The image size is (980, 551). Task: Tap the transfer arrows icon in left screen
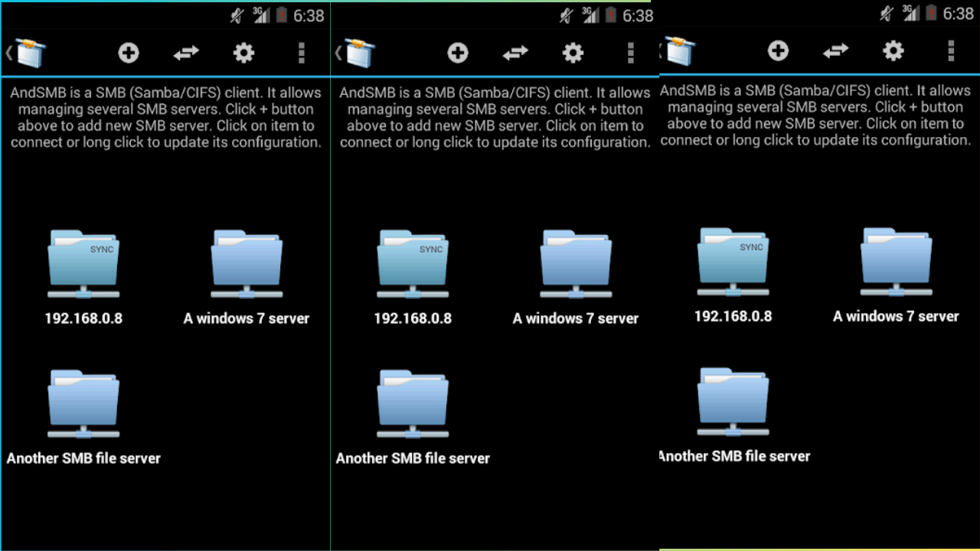(186, 52)
